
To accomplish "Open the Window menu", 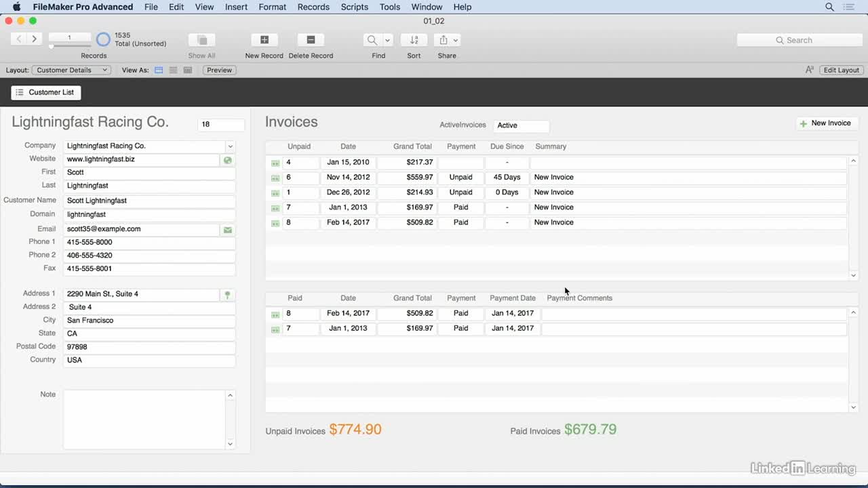I will tap(427, 7).
